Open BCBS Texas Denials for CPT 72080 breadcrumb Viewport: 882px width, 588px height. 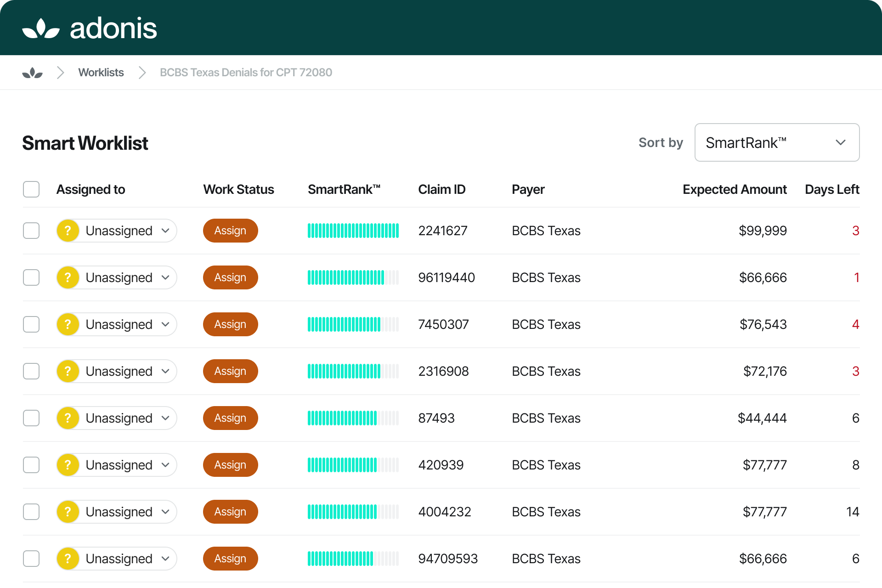(x=246, y=73)
